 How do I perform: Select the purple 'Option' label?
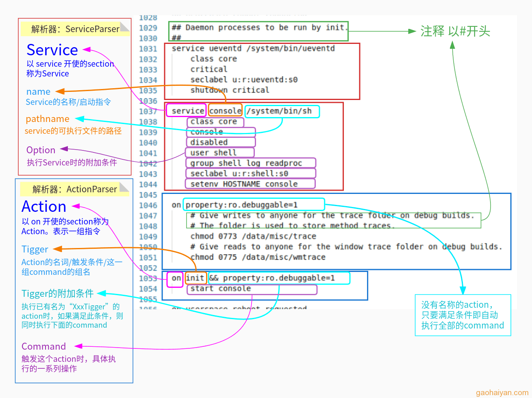click(41, 150)
